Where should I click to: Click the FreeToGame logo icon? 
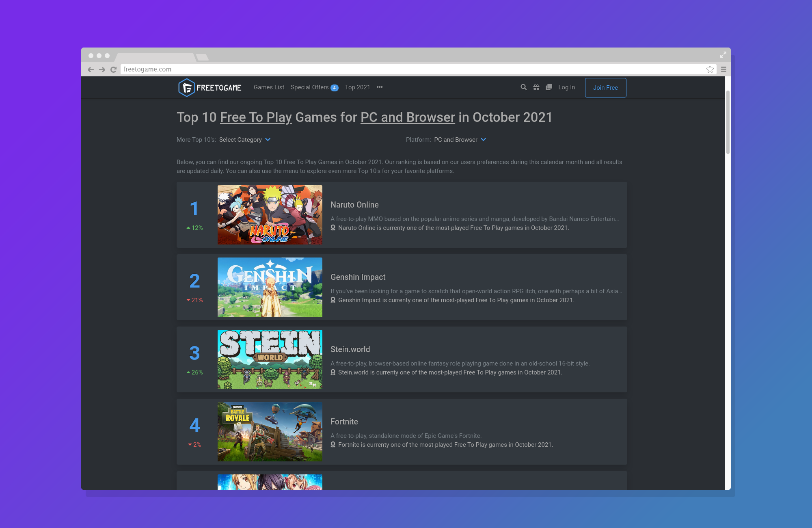click(186, 87)
